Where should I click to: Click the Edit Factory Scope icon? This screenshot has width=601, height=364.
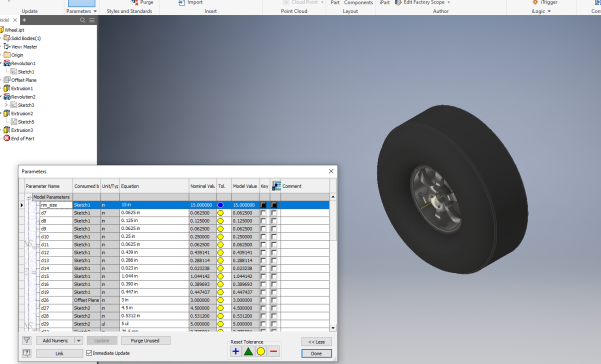click(398, 3)
